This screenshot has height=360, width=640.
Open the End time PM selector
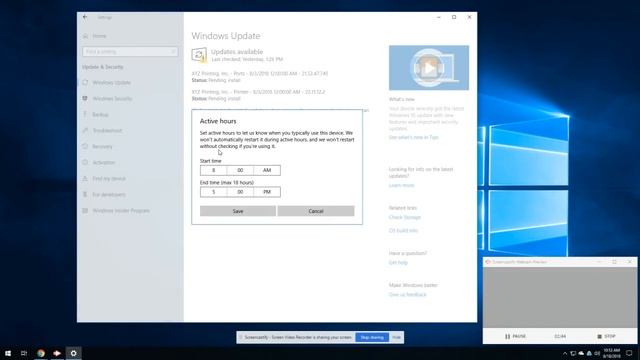pyautogui.click(x=267, y=192)
